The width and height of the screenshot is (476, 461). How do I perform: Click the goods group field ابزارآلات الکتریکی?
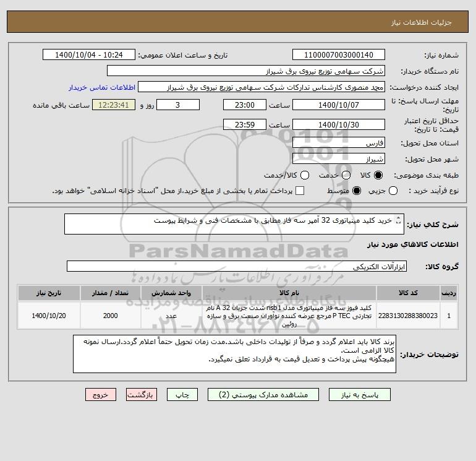point(237,267)
